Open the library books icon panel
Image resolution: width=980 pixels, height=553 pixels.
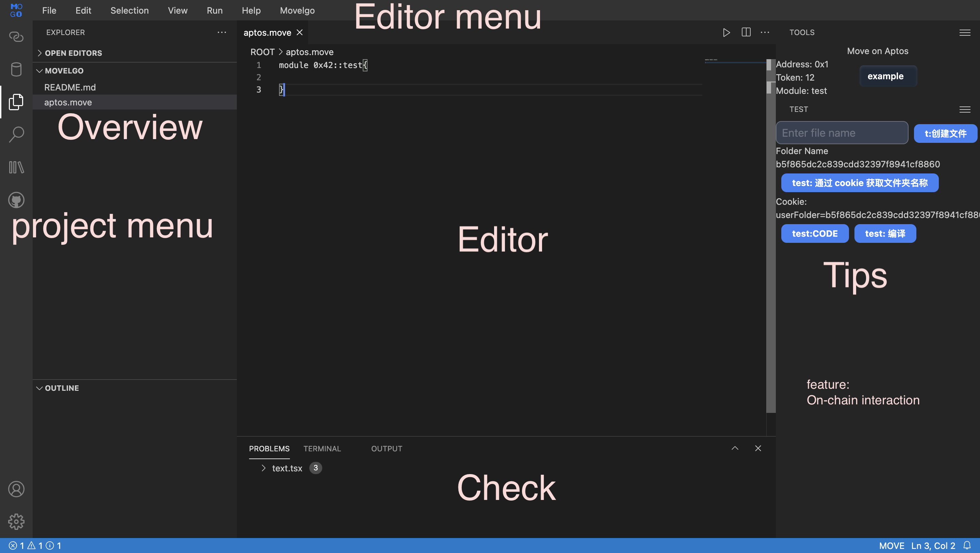click(16, 167)
